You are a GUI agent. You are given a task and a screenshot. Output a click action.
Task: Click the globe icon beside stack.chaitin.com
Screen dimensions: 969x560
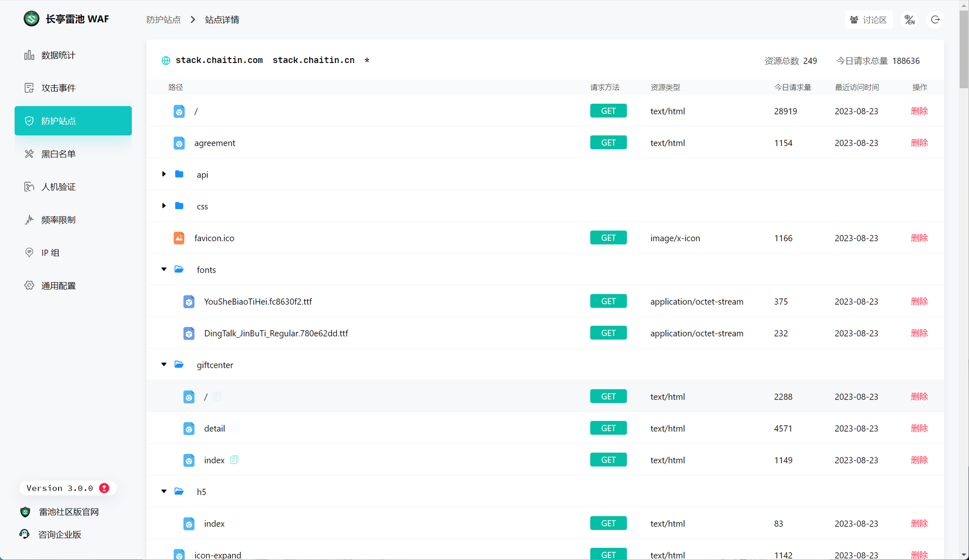[166, 61]
